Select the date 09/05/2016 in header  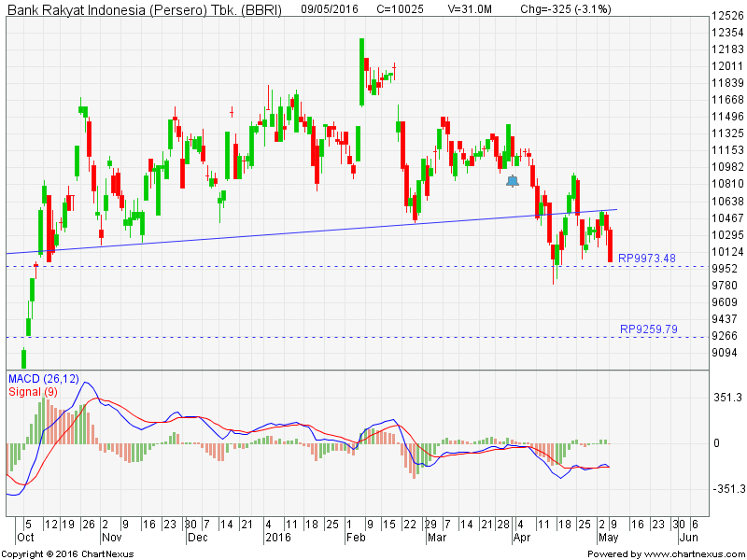(x=330, y=8)
